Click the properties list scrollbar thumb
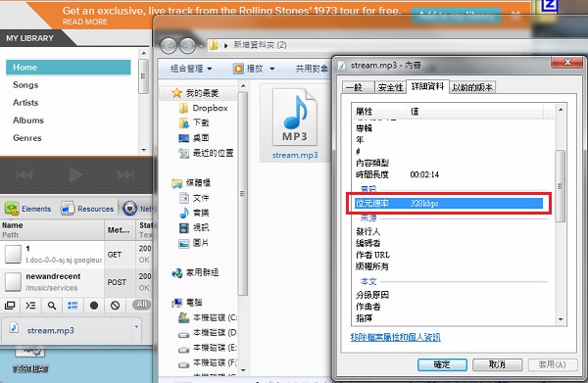This screenshot has width=588, height=383. coord(561,186)
